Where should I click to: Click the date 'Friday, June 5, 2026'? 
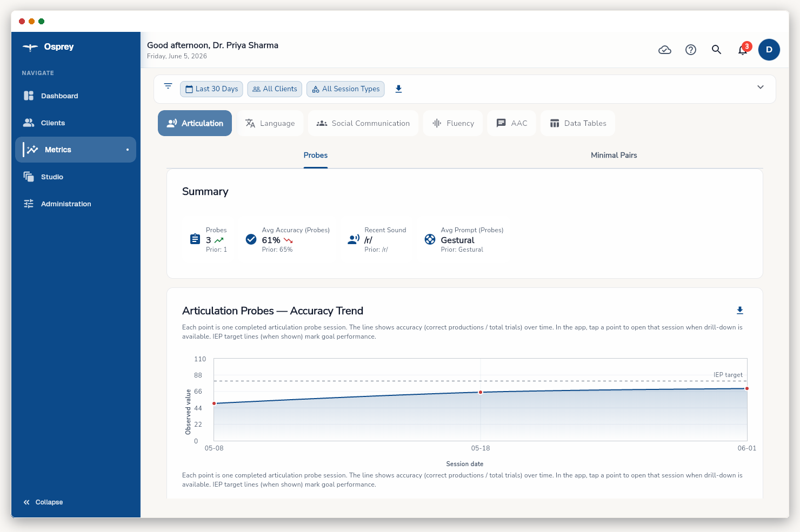[x=177, y=56]
